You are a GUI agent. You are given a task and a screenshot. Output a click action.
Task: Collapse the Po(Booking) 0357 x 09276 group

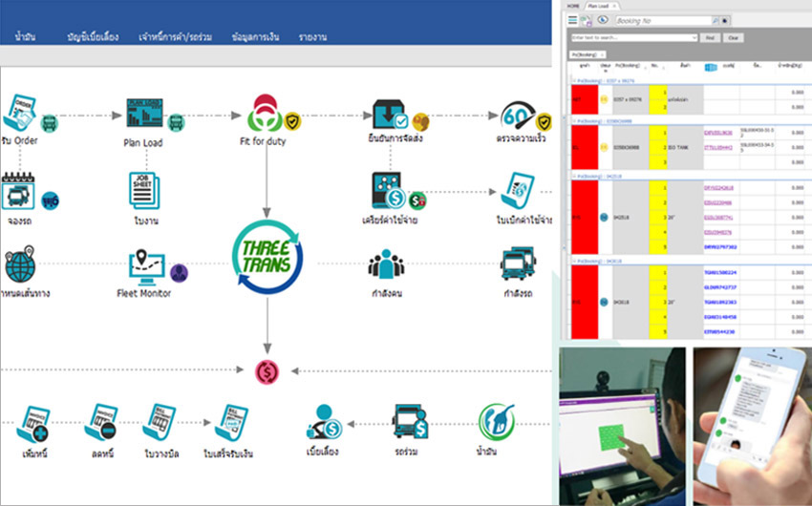click(574, 81)
